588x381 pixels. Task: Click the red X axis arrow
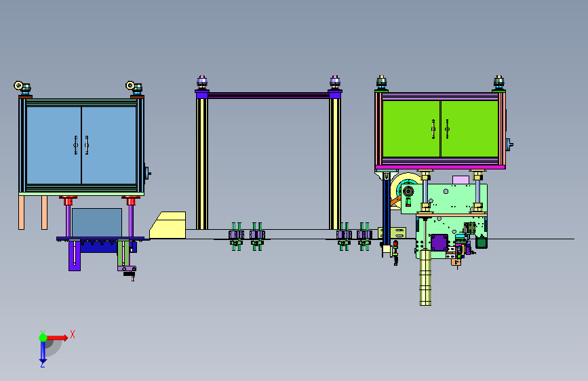pos(57,338)
